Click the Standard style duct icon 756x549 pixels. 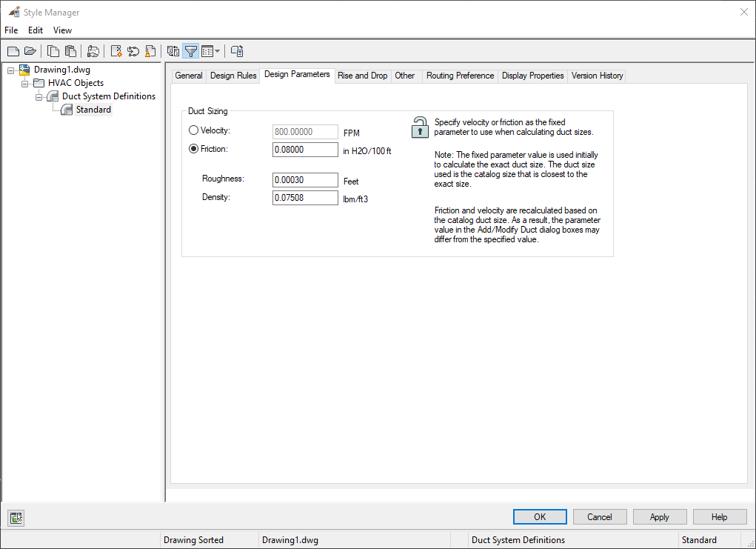pos(67,110)
